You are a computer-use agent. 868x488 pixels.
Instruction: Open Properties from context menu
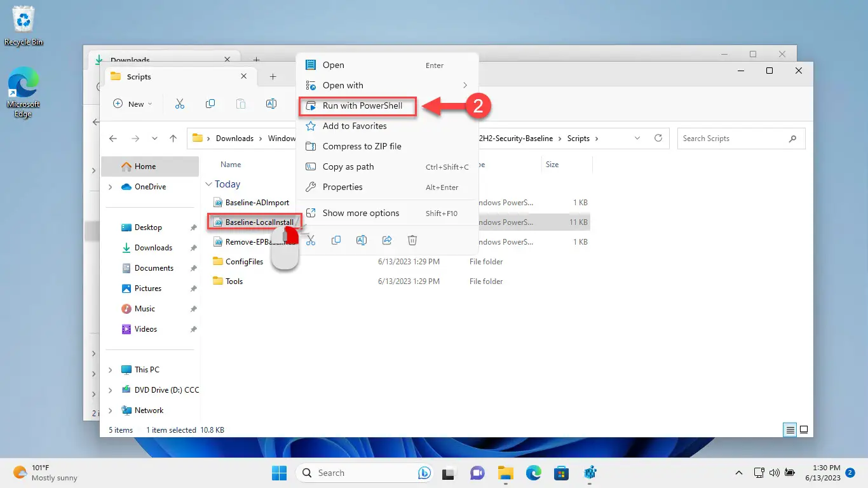387,187
